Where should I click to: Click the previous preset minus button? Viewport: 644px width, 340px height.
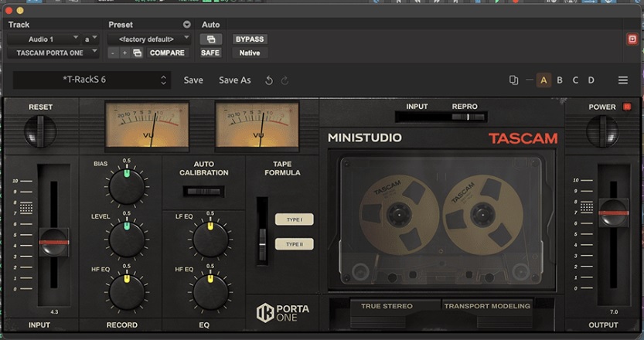[x=113, y=53]
